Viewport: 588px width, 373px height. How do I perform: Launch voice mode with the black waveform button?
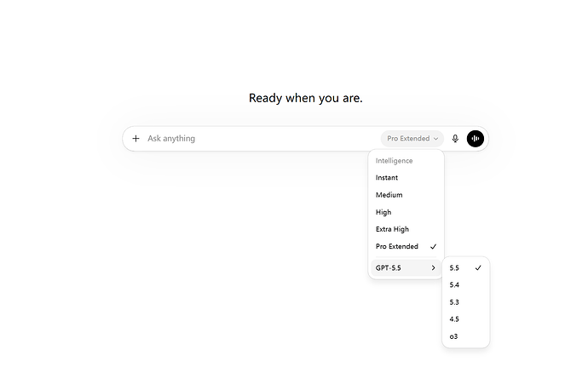(476, 139)
